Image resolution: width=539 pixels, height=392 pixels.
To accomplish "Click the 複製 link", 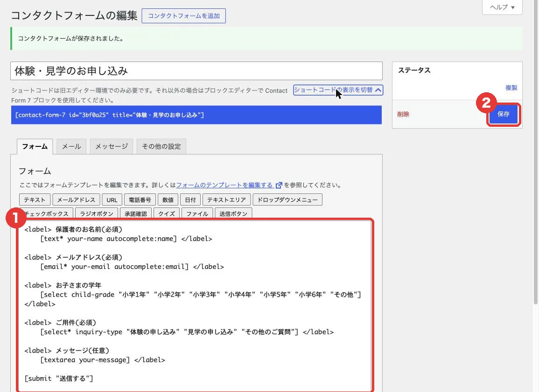I will pos(511,88).
